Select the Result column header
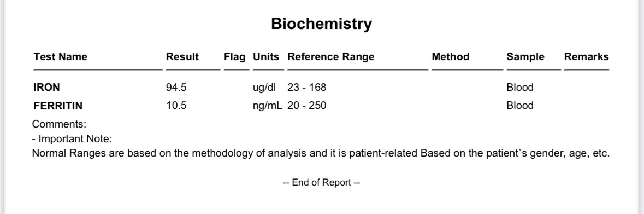Image resolution: width=644 pixels, height=214 pixels. click(x=182, y=57)
